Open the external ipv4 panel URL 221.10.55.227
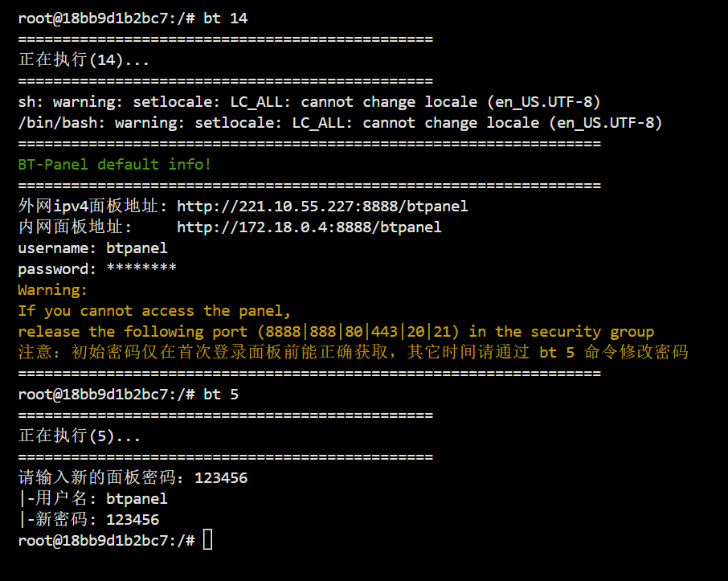The image size is (728, 581). (321, 207)
